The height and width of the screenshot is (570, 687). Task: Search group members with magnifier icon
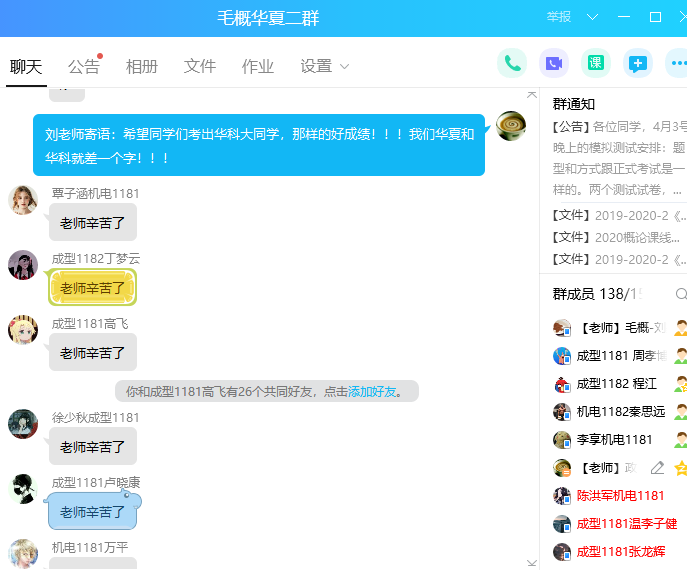coord(681,294)
